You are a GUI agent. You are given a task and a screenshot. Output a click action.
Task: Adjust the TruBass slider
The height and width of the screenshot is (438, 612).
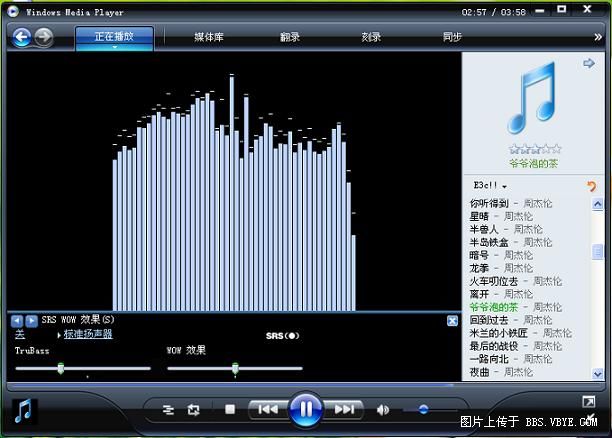[60, 368]
